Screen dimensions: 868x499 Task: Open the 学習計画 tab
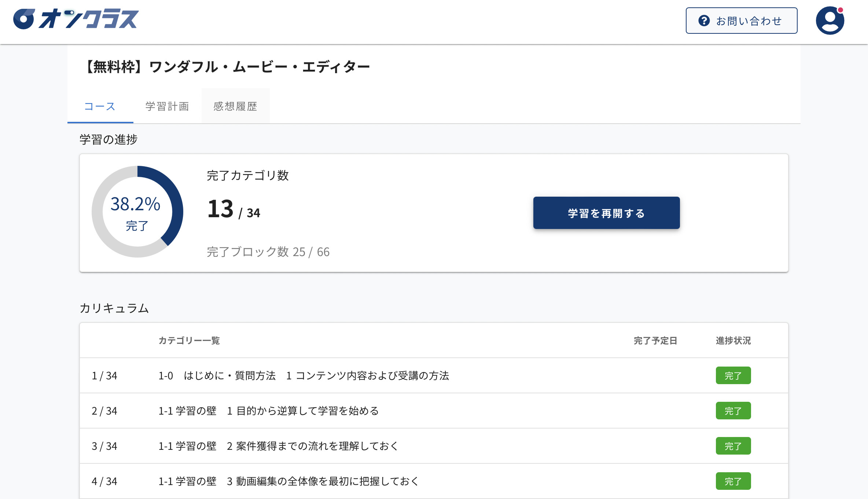point(167,106)
